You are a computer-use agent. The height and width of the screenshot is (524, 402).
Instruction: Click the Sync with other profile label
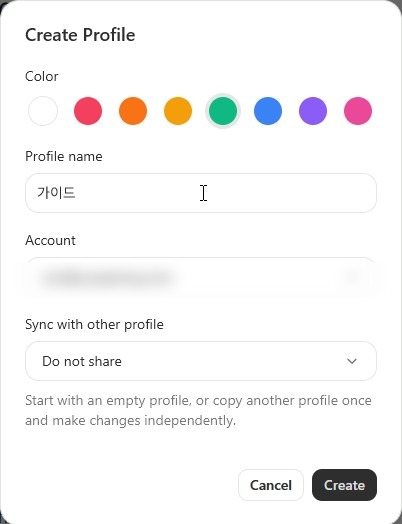(94, 324)
